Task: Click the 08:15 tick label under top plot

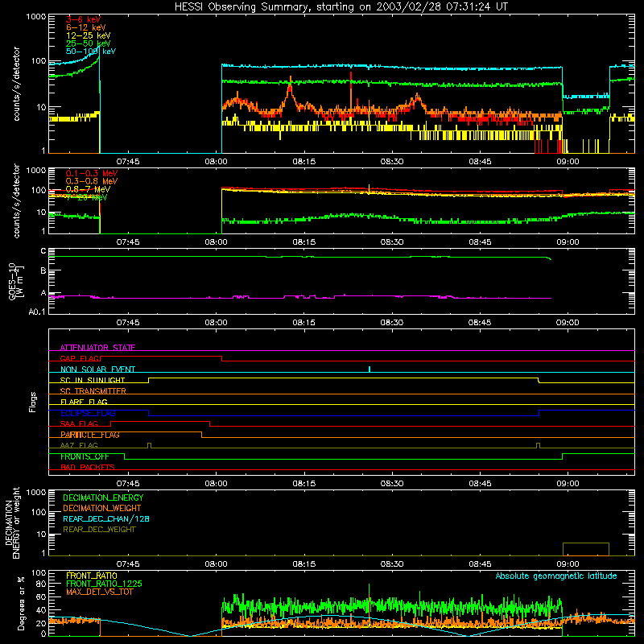Action: point(304,162)
